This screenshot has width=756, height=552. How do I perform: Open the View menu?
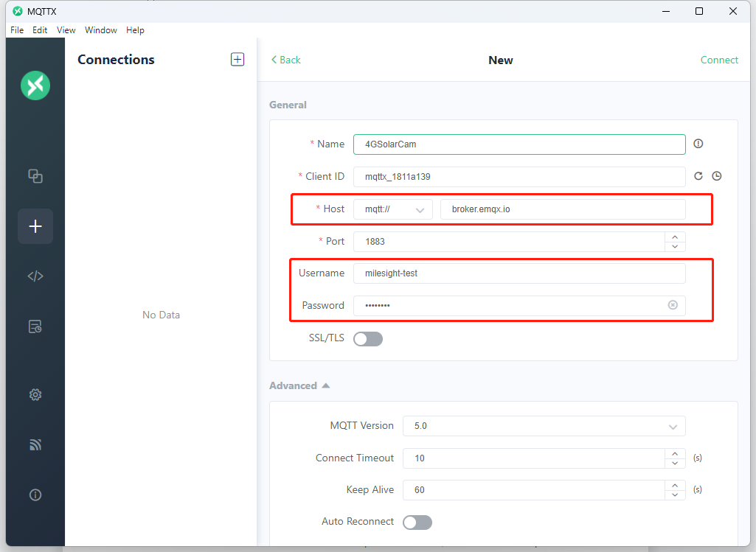tap(66, 30)
